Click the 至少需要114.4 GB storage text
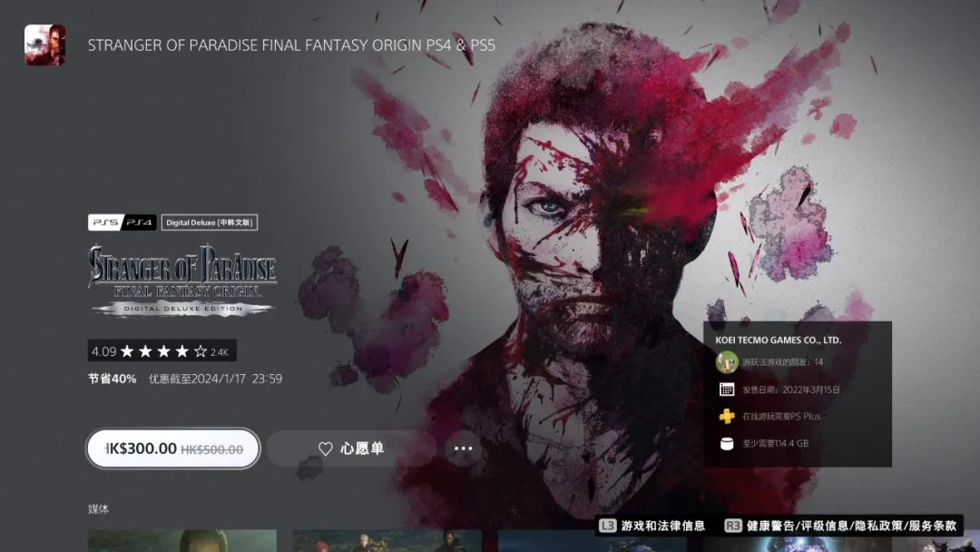Image resolution: width=980 pixels, height=552 pixels. click(x=776, y=443)
